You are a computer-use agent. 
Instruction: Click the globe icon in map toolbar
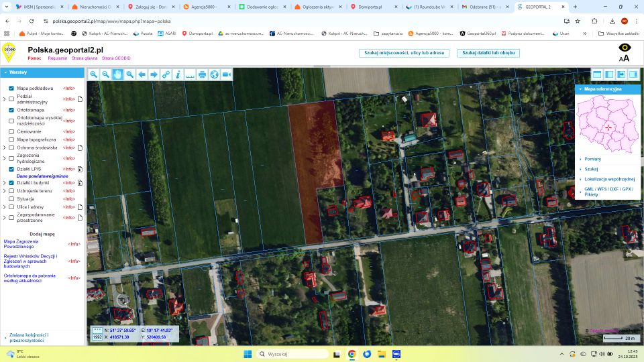click(x=214, y=74)
